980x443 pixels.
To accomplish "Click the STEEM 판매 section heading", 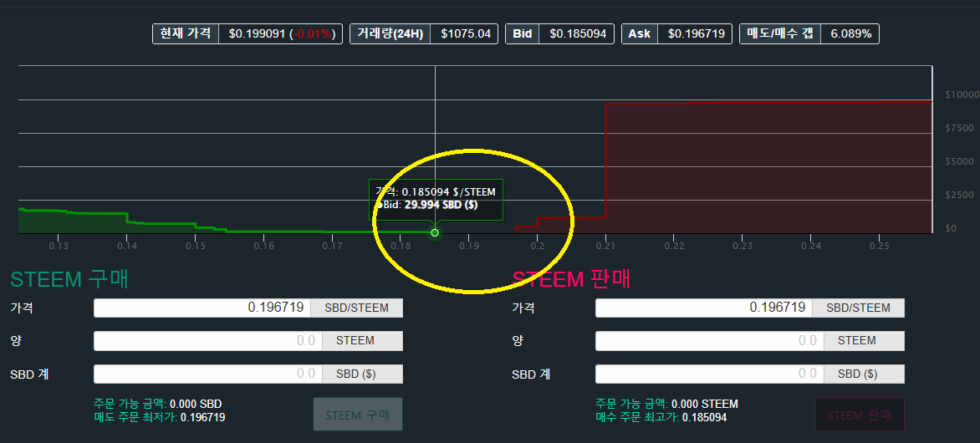I will (571, 279).
